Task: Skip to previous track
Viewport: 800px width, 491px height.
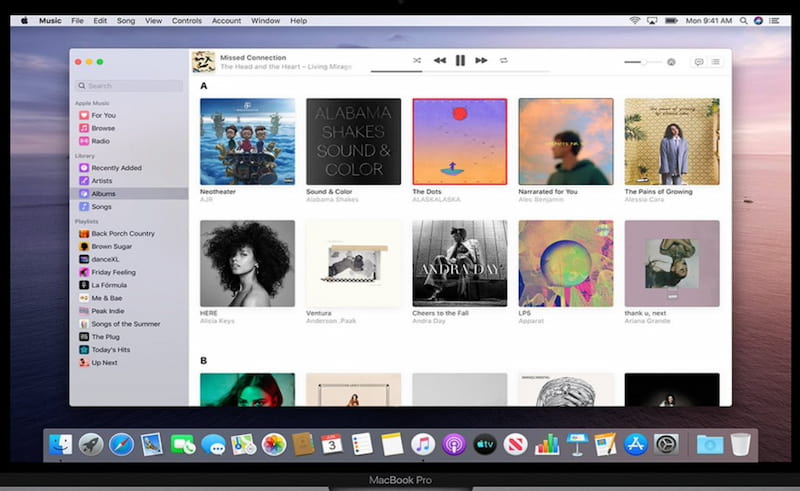Action: 440,60
